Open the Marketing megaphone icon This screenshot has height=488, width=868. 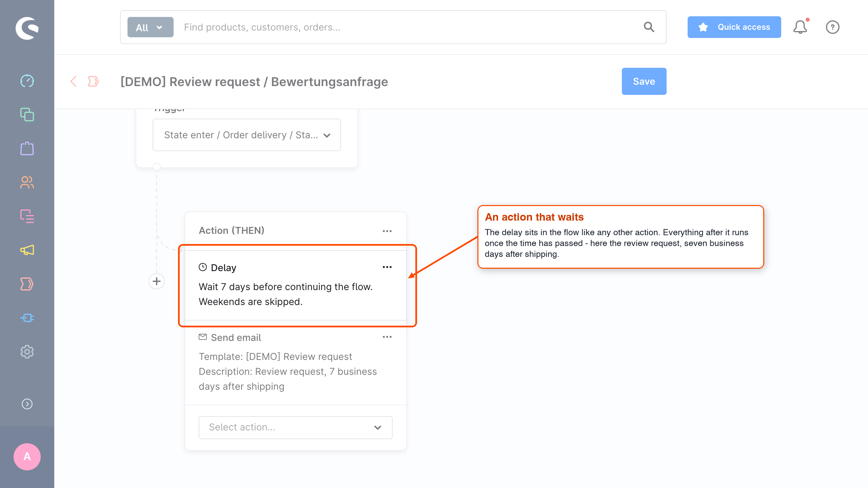point(27,250)
